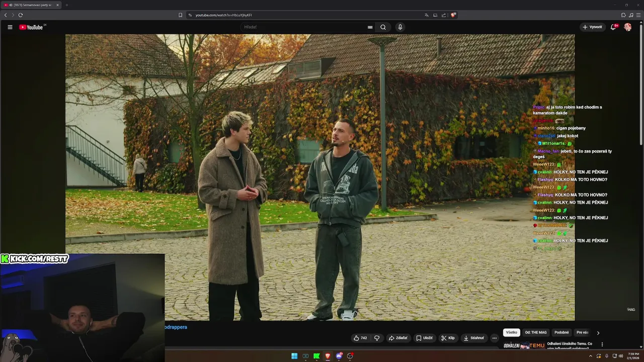Create a clip with Klip button
Viewport: 644px width, 362px height.
[448, 338]
